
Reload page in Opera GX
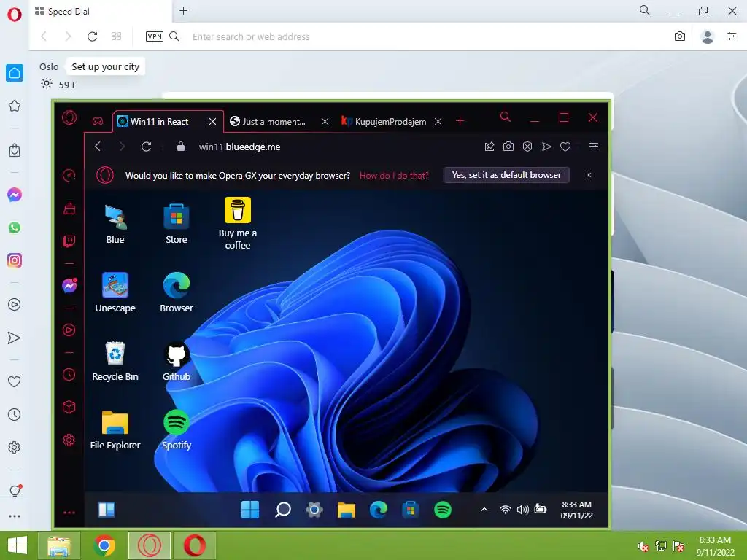(x=146, y=147)
